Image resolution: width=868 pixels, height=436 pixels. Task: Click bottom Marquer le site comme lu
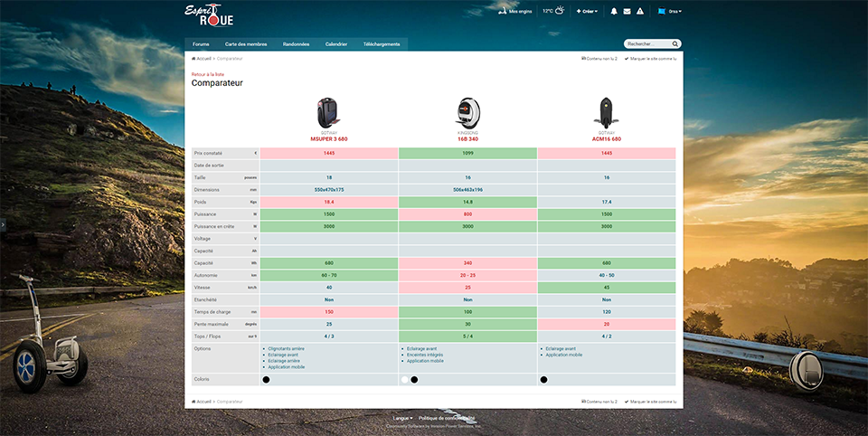pos(653,402)
